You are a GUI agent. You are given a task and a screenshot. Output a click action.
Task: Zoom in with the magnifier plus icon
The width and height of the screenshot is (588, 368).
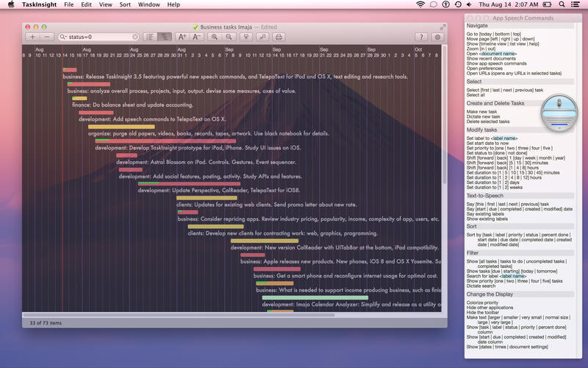(x=215, y=37)
